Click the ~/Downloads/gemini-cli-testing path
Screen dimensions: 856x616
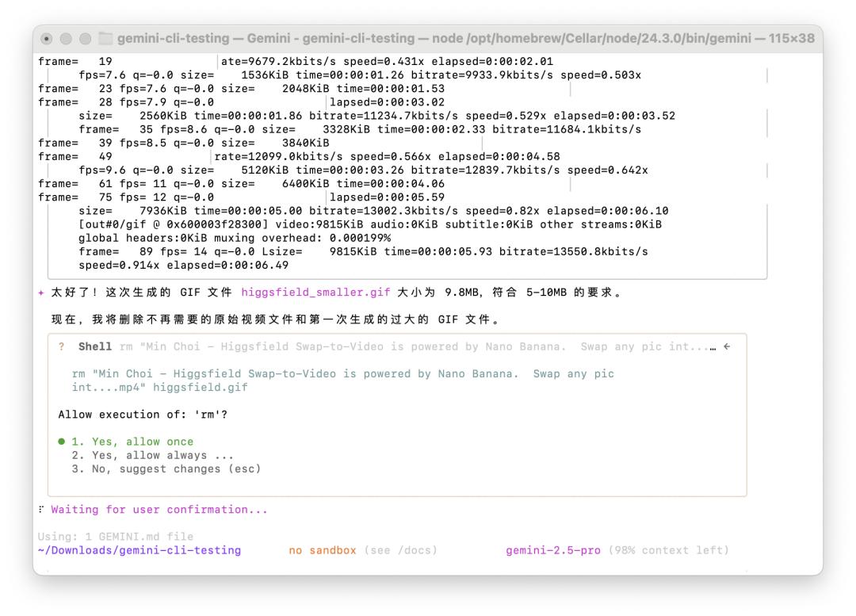(x=139, y=550)
